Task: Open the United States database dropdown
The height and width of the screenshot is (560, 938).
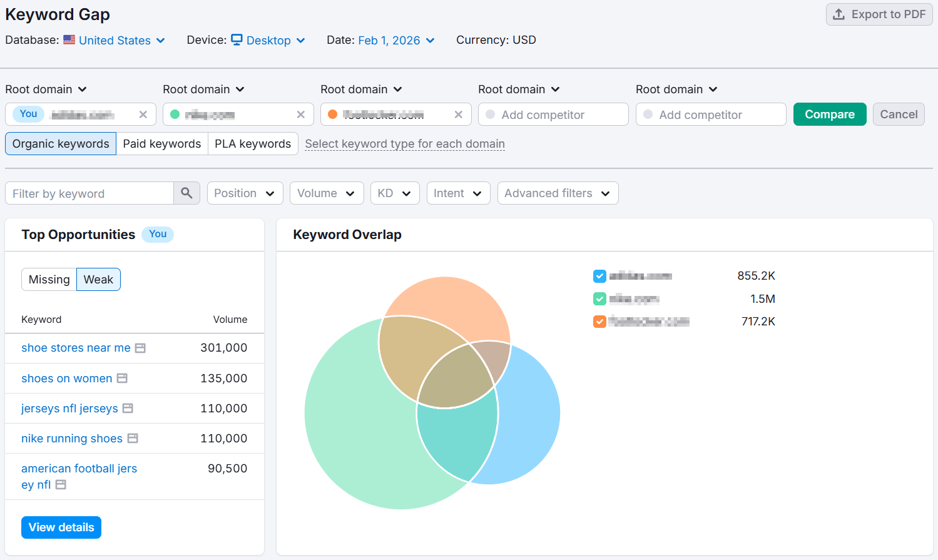Action: [115, 40]
